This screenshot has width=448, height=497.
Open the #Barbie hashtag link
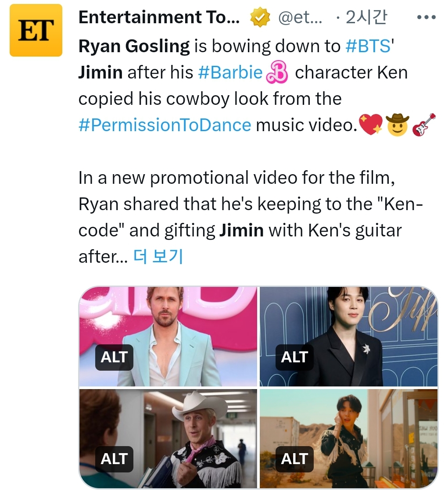(x=230, y=72)
